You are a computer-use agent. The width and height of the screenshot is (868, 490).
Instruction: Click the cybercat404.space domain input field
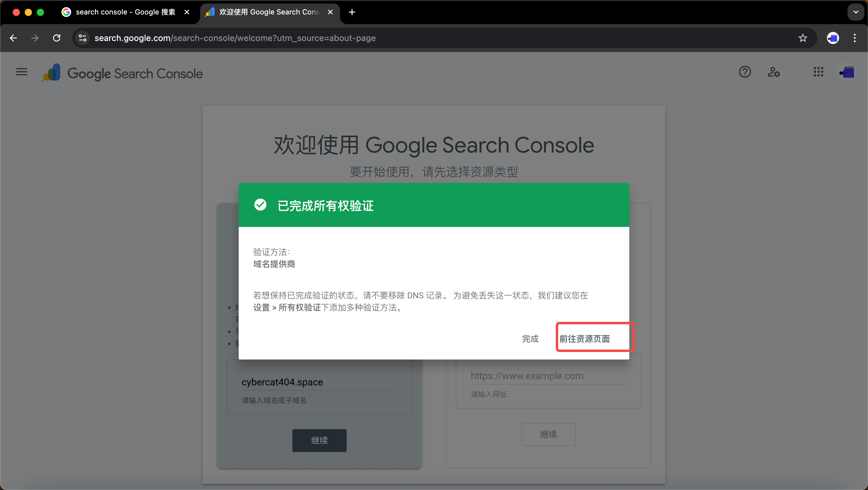[x=319, y=382]
